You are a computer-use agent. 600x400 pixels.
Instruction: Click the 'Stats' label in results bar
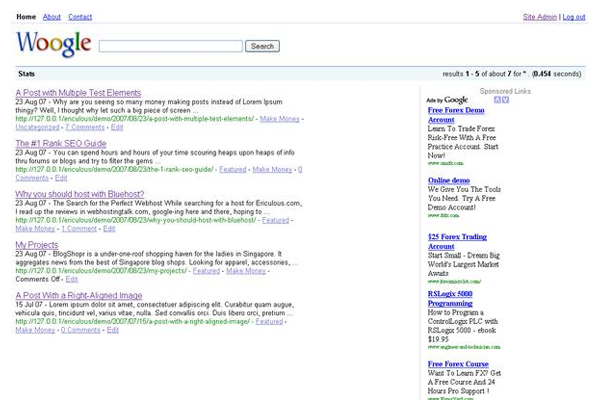point(26,74)
